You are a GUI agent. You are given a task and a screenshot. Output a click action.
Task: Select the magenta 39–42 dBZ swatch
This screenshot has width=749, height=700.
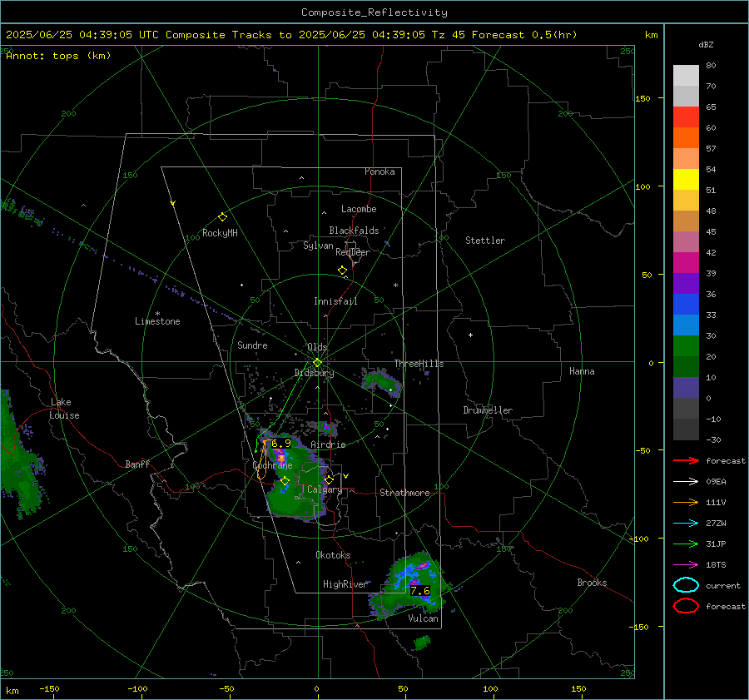(686, 263)
